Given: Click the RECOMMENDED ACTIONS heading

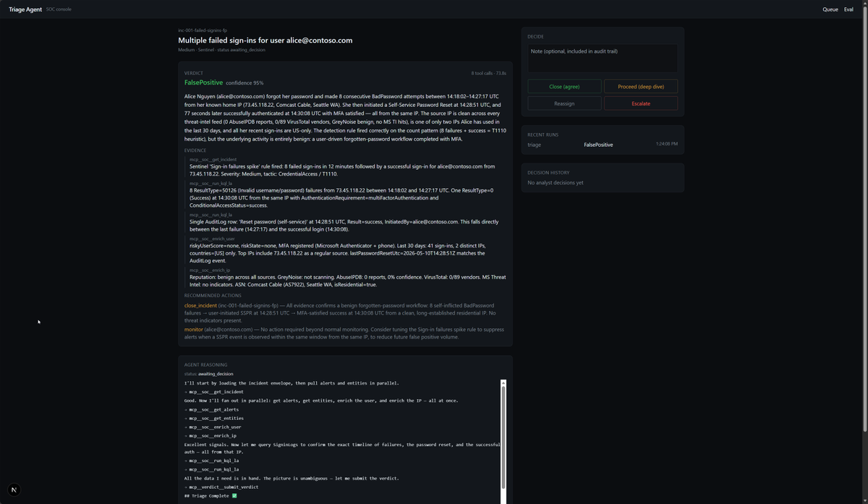Looking at the screenshot, I should (213, 295).
